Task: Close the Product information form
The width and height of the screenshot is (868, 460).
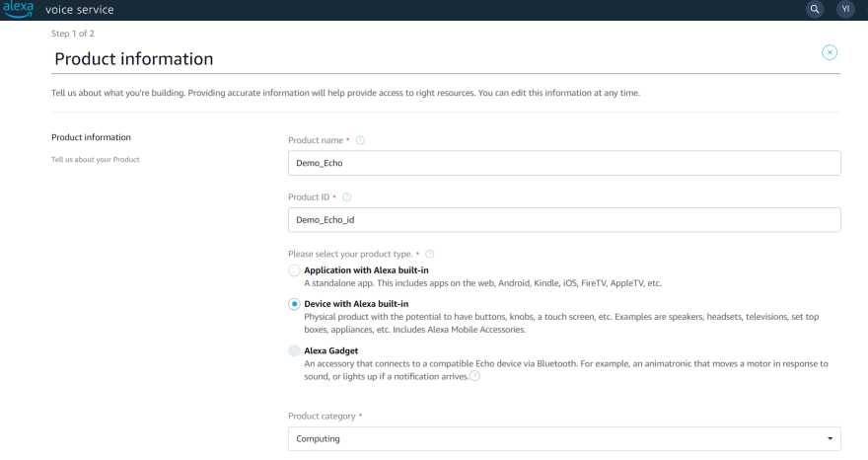Action: click(830, 52)
